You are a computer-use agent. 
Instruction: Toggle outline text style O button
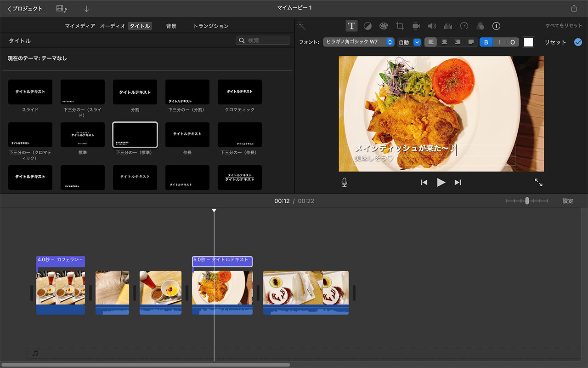click(512, 42)
